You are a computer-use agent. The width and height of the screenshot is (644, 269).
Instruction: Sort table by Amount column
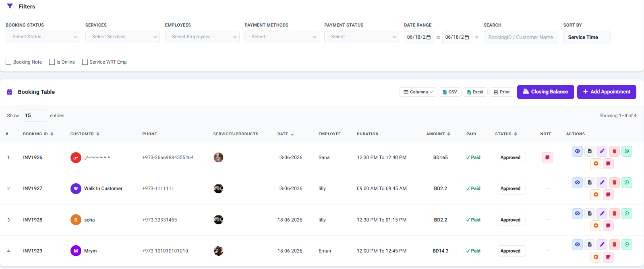pyautogui.click(x=438, y=134)
